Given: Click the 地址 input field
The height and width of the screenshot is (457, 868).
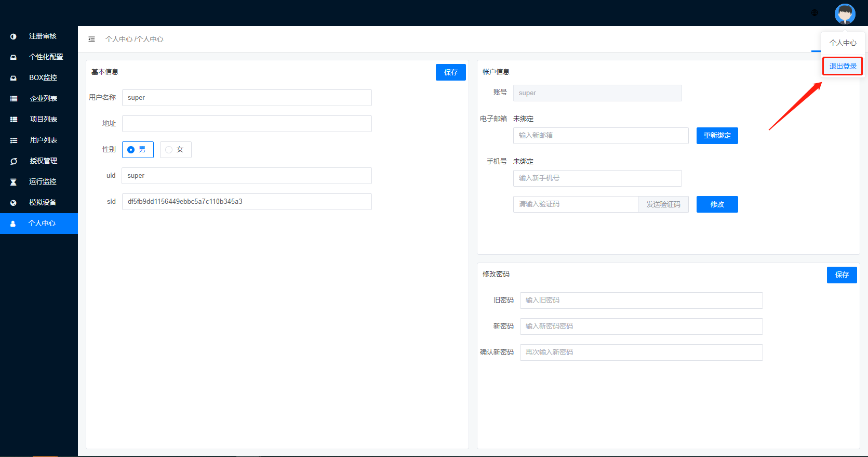Looking at the screenshot, I should pos(247,124).
